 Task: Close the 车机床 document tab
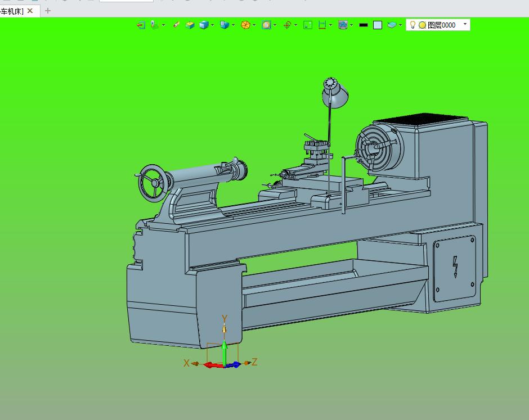click(30, 11)
